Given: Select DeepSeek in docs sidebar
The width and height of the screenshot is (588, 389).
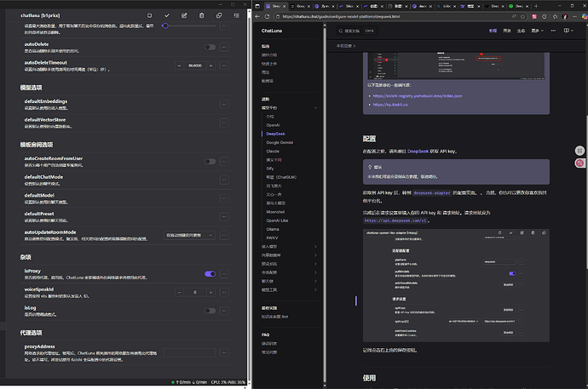Looking at the screenshot, I should point(275,134).
